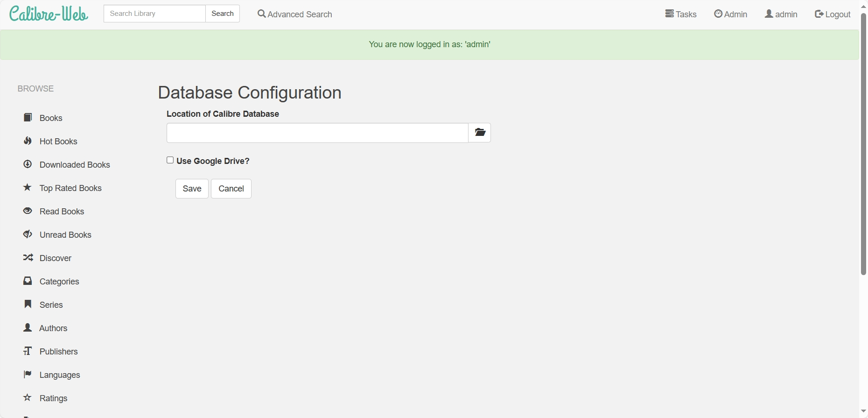Click the Cancel button

[x=231, y=189]
